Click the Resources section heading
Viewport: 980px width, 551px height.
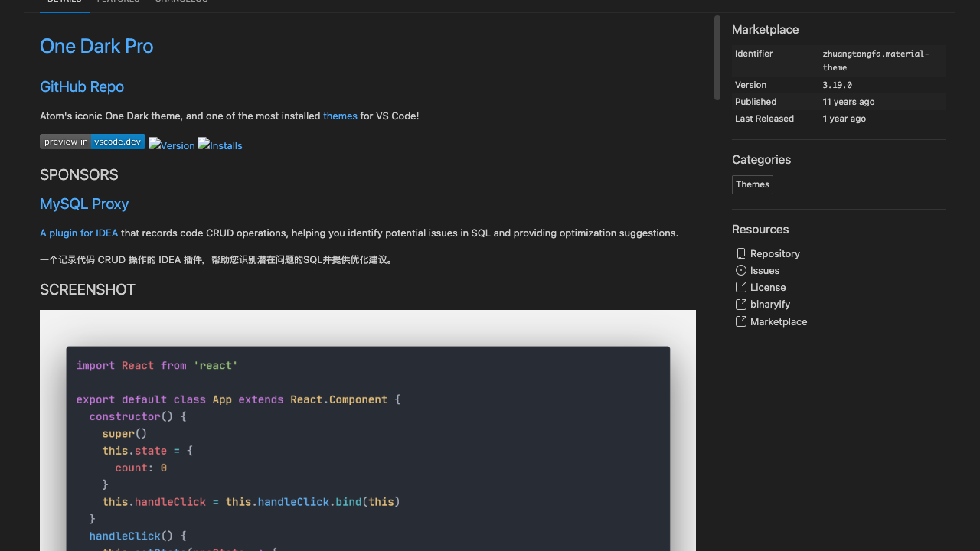tap(760, 229)
